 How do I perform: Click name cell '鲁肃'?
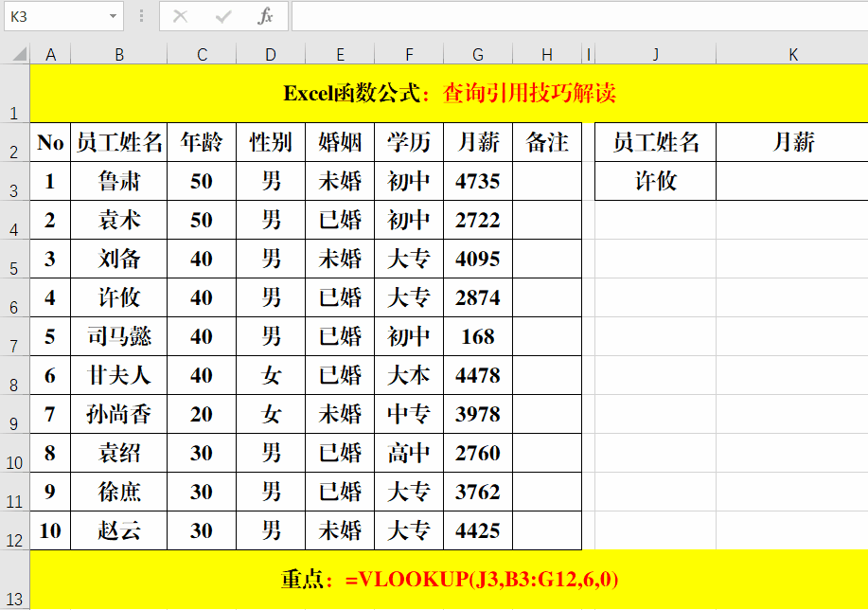119,181
